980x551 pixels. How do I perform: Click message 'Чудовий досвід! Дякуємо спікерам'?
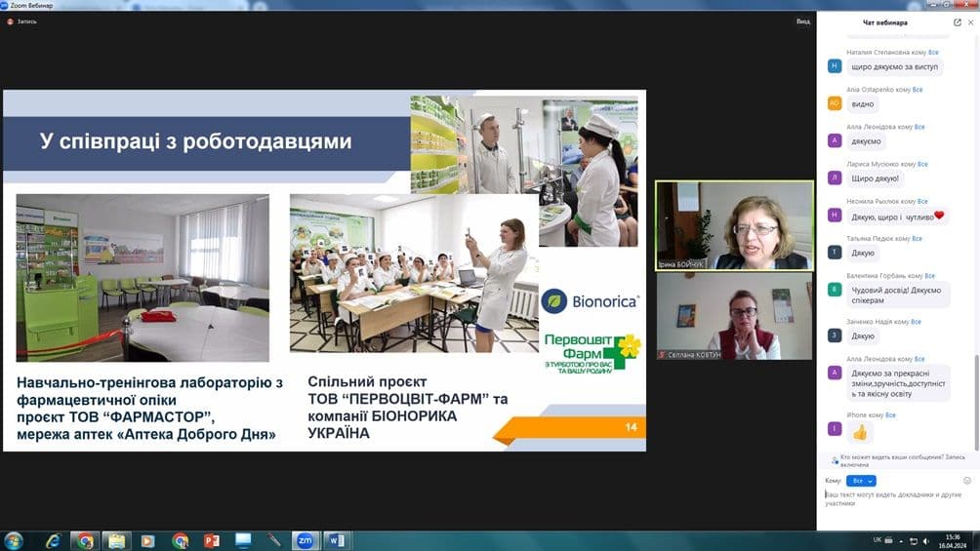[898, 295]
